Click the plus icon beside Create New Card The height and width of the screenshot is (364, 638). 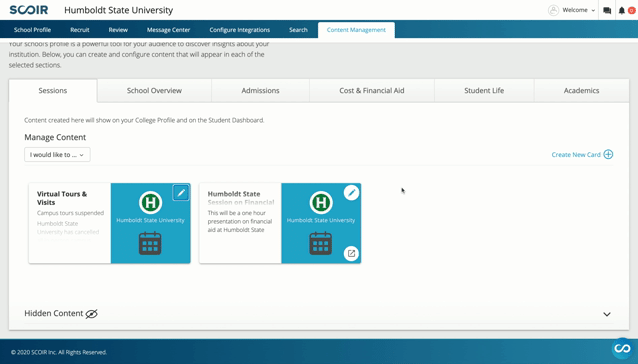tap(608, 154)
